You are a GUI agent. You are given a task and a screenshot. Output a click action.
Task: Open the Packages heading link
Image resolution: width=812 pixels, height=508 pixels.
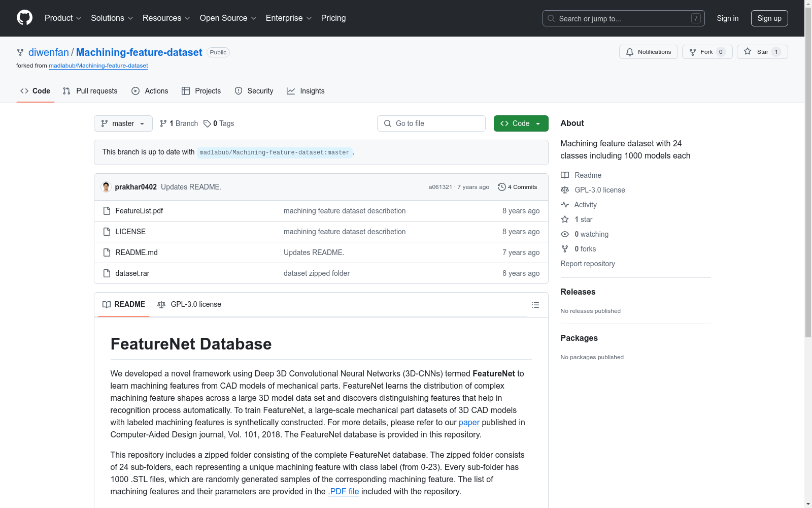[x=579, y=338]
